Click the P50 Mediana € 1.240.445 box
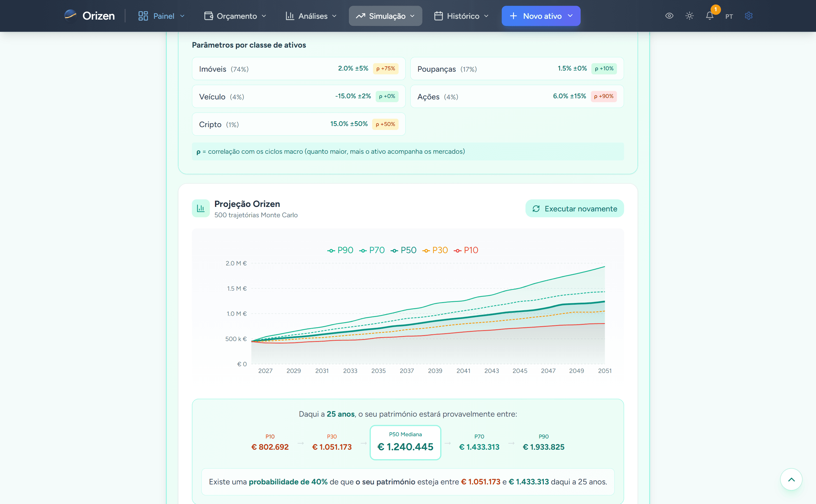Image resolution: width=816 pixels, height=504 pixels. 405,443
